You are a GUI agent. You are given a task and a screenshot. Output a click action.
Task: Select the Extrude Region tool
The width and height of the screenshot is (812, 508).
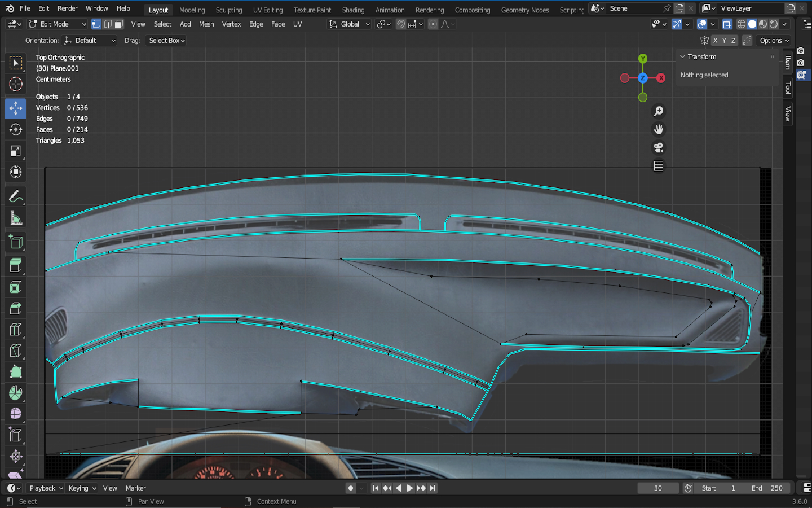point(15,265)
